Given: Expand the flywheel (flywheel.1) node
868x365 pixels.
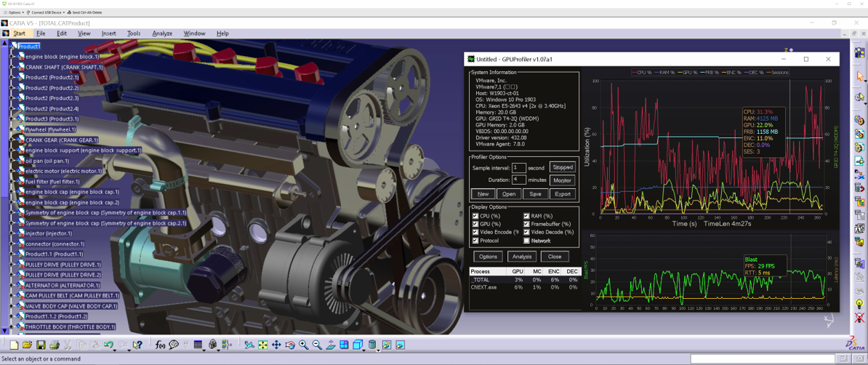Looking at the screenshot, I should point(12,129).
